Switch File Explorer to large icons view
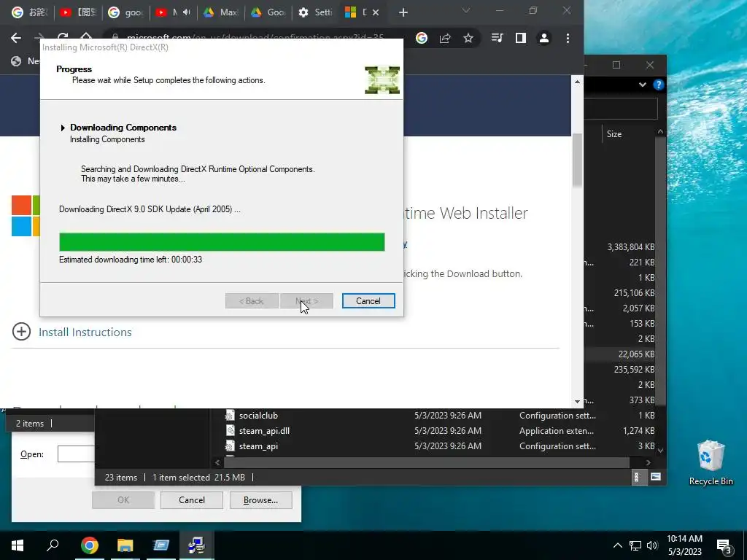 [656, 477]
